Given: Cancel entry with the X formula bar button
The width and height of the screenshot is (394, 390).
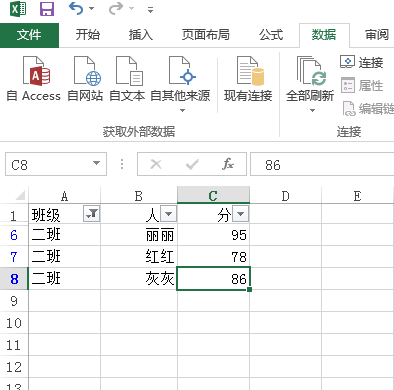Looking at the screenshot, I should (156, 164).
